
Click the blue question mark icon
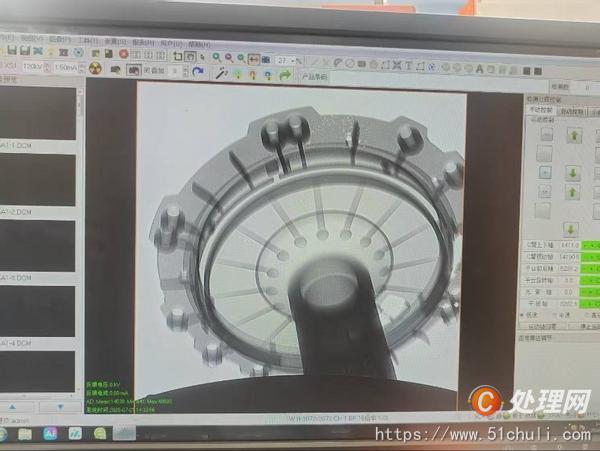268,75
